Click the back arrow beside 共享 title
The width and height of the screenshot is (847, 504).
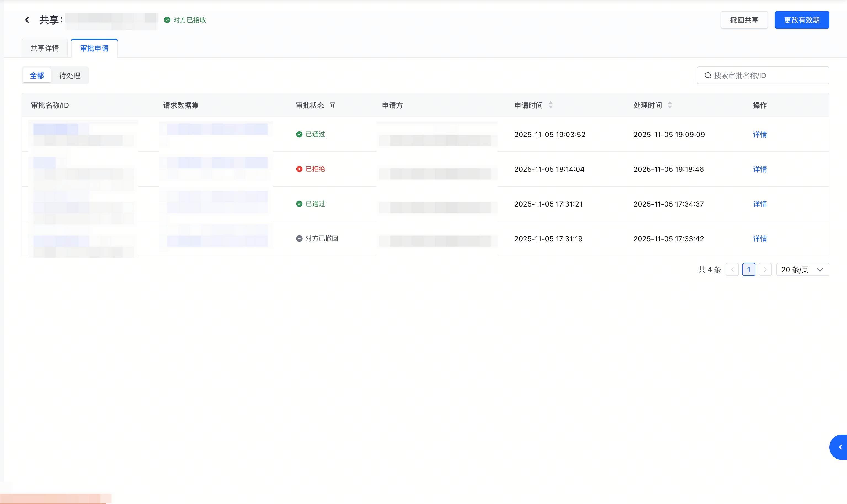(27, 20)
